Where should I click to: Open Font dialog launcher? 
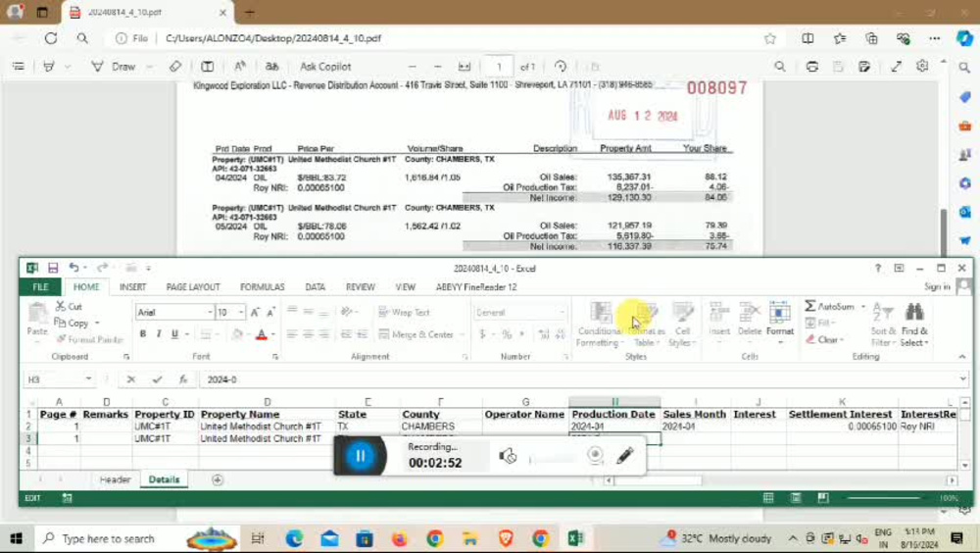pyautogui.click(x=275, y=357)
